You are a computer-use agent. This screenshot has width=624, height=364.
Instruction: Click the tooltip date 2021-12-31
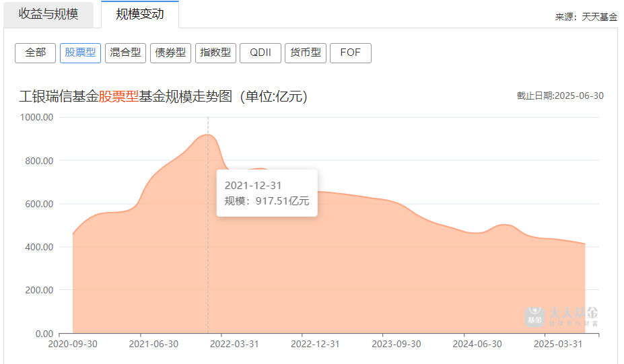[x=253, y=186]
